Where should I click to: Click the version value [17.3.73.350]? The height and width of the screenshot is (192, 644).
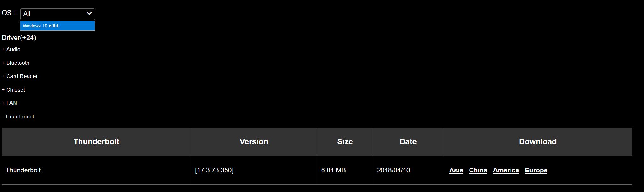[215, 170]
